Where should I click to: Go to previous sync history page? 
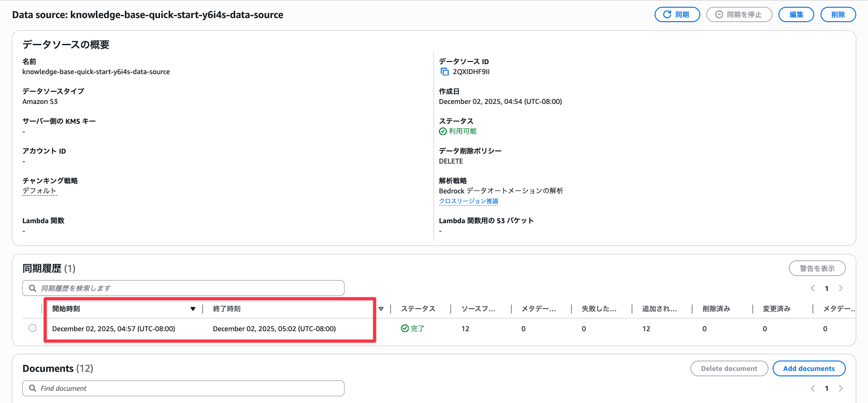click(x=812, y=288)
